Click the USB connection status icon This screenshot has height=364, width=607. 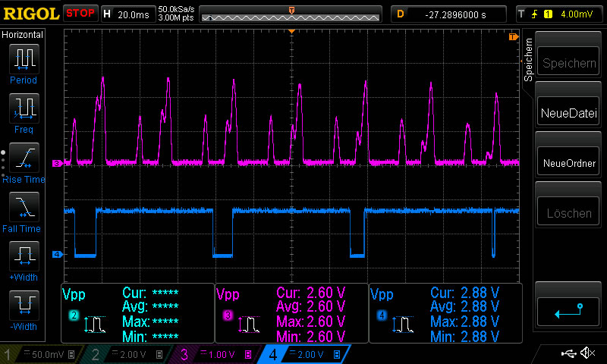[x=568, y=353]
